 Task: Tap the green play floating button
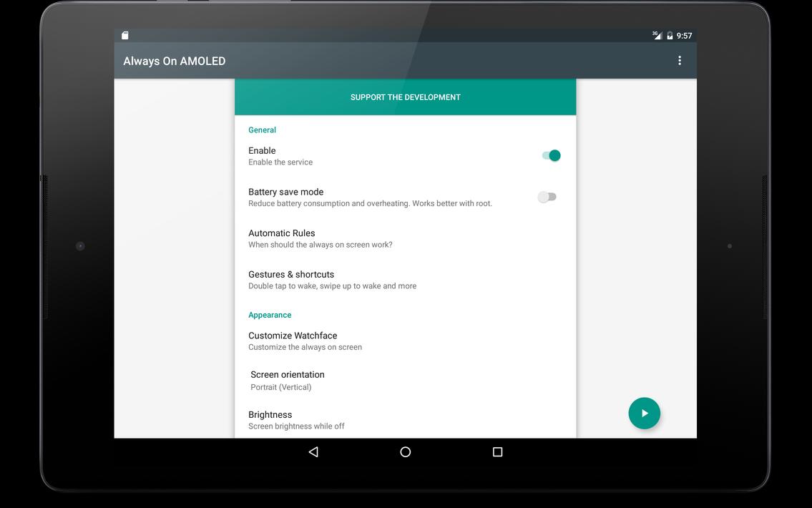coord(644,413)
